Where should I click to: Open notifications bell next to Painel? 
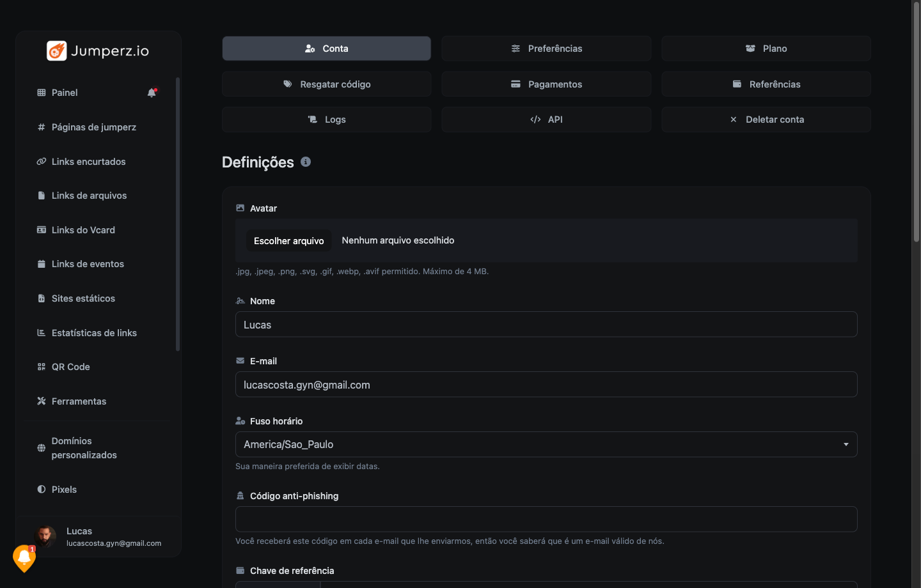pyautogui.click(x=152, y=93)
